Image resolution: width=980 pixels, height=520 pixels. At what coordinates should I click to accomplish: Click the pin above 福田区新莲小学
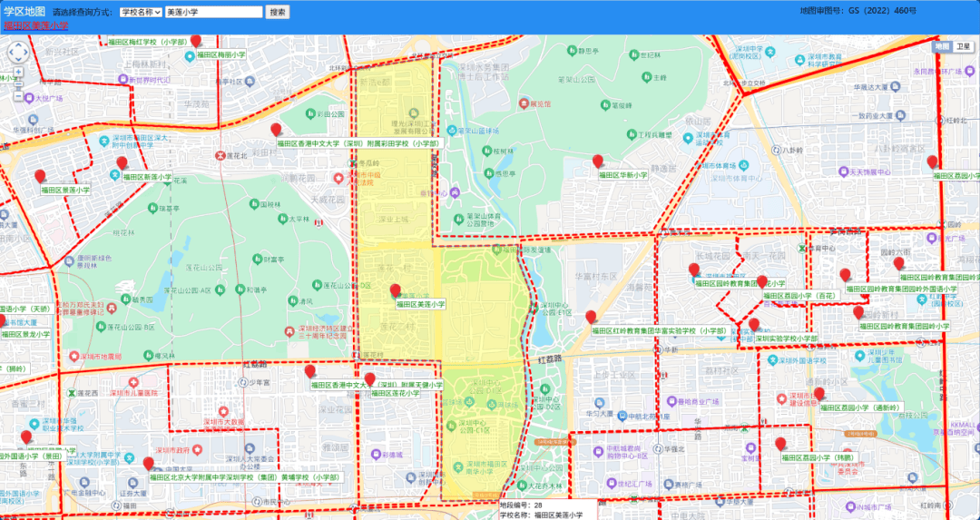pyautogui.click(x=122, y=163)
